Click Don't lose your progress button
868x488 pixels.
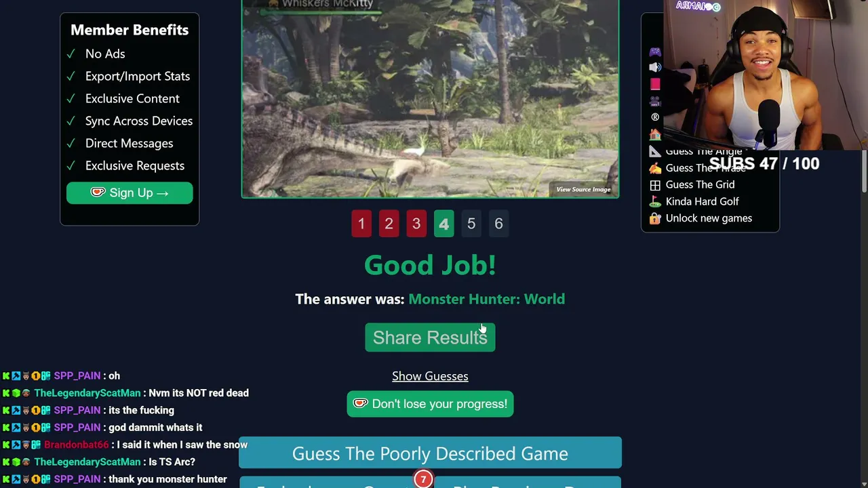(x=430, y=404)
